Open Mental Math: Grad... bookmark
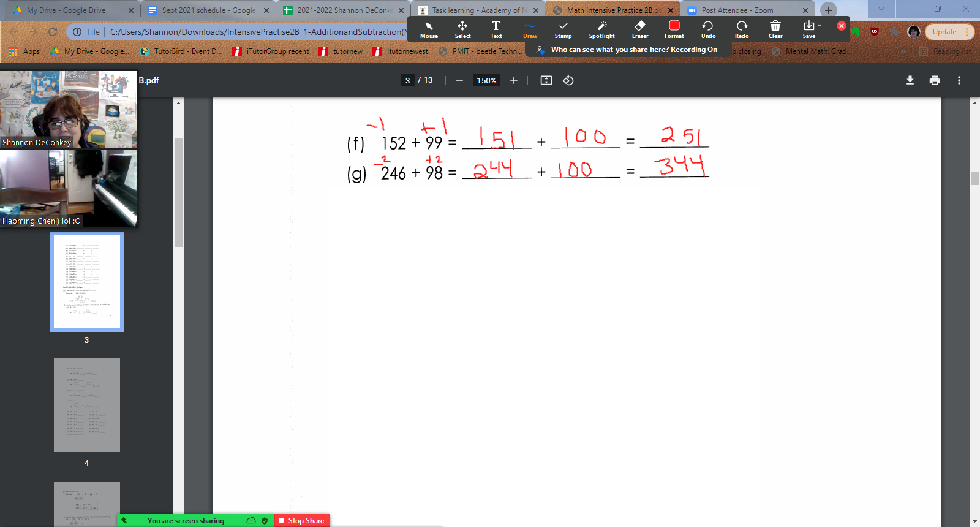Screen dimensions: 980x527 click(x=812, y=51)
